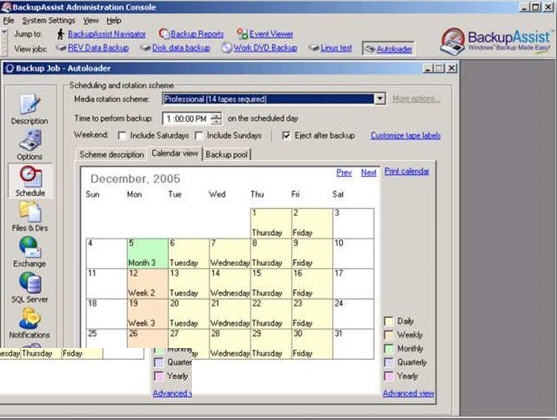Image resolution: width=557 pixels, height=420 pixels.
Task: Go to next month with Next
Action: 369,173
